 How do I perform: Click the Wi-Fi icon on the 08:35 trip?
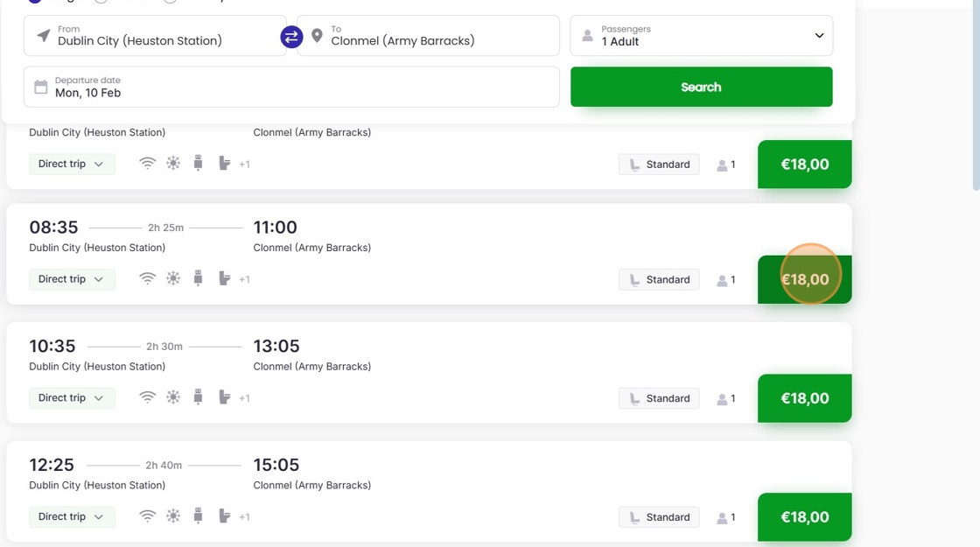point(148,279)
